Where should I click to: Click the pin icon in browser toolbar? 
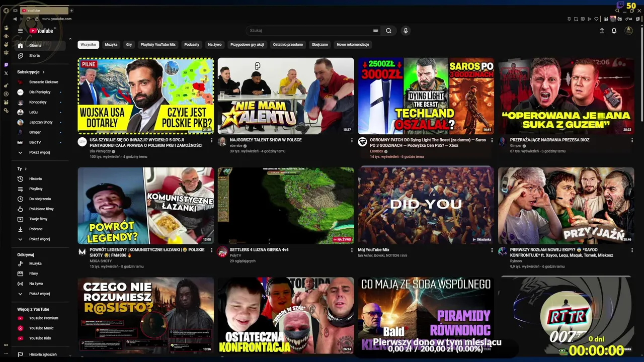click(x=569, y=19)
